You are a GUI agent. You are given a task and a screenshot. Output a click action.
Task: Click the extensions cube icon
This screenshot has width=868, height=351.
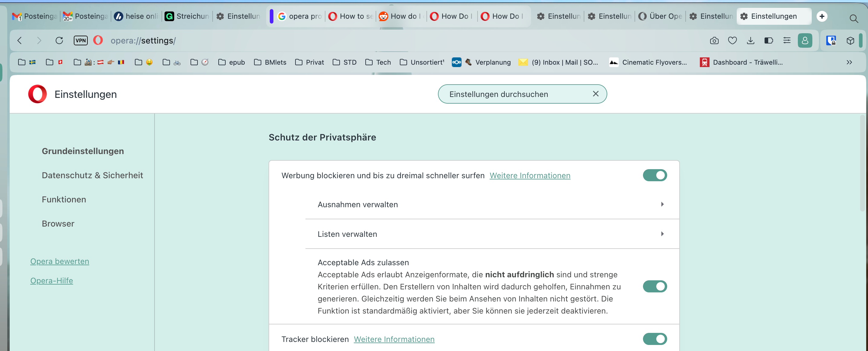coord(850,41)
